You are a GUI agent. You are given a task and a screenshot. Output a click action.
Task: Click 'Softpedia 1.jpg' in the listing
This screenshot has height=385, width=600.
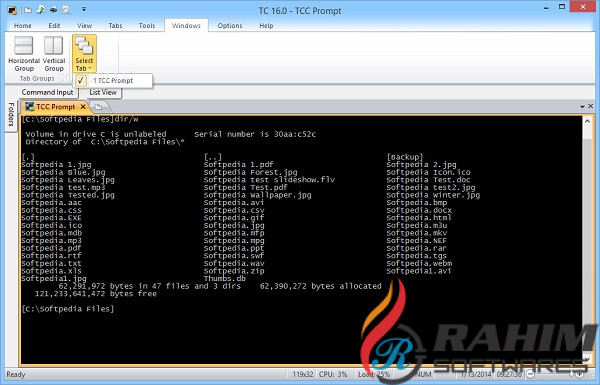pos(56,165)
